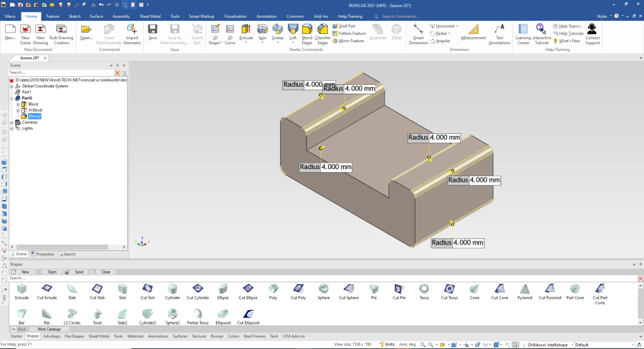Expand the Cameras node in scene tree
The width and height of the screenshot is (644, 349).
tap(11, 122)
